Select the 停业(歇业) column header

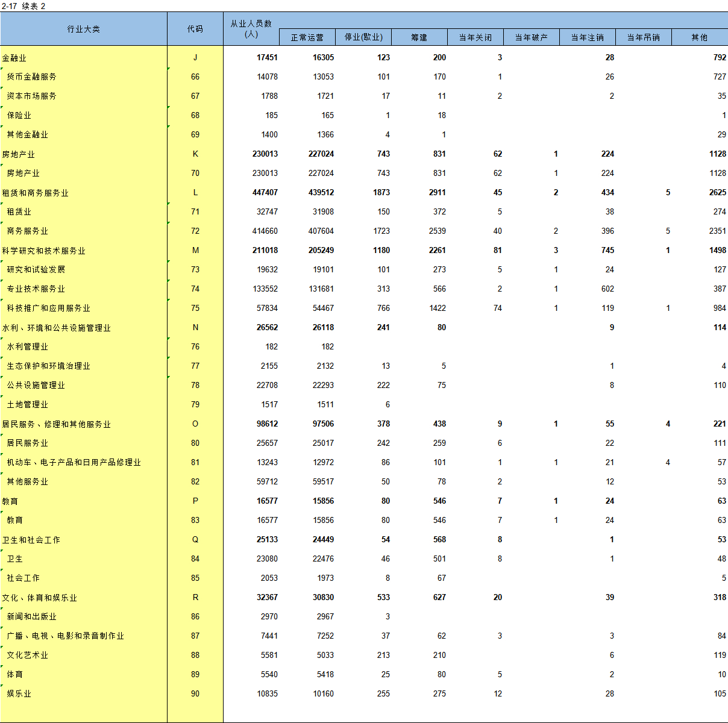pyautogui.click(x=363, y=37)
